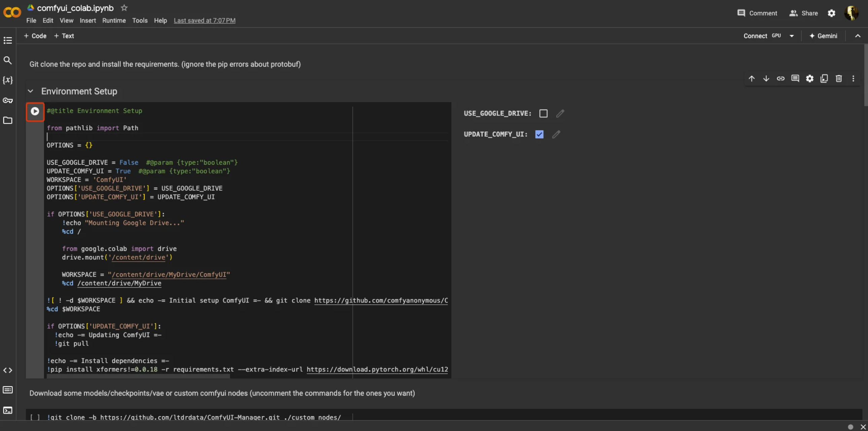
Task: Click the '!git pull' code line
Action: (72, 343)
